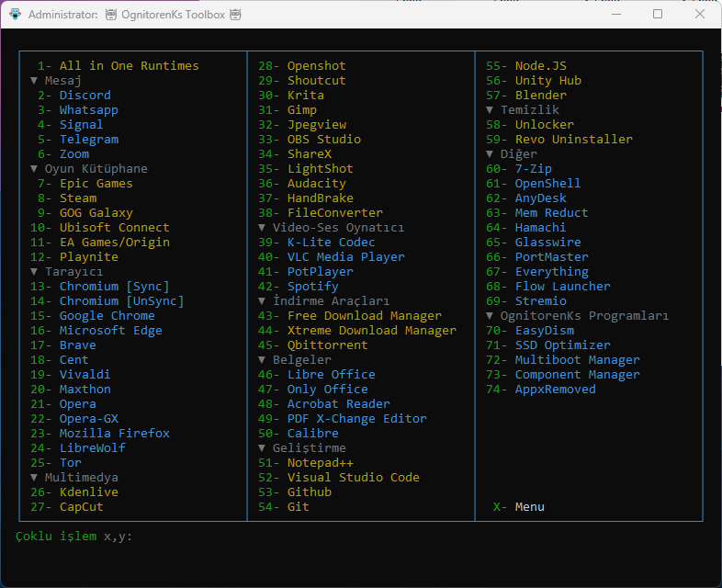Image resolution: width=722 pixels, height=588 pixels.
Task: Click the 67- Everything row
Action: point(537,272)
